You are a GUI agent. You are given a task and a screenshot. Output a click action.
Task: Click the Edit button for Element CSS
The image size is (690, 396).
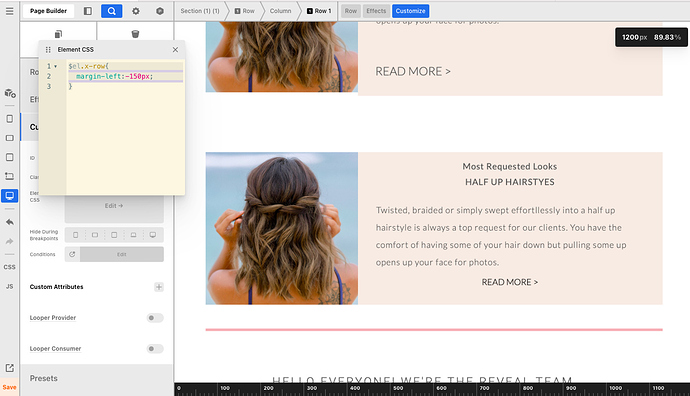point(114,205)
